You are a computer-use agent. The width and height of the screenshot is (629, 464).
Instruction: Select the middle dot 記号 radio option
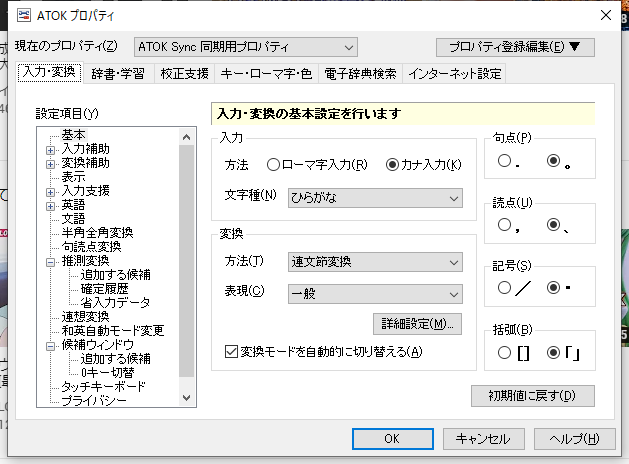pos(554,288)
